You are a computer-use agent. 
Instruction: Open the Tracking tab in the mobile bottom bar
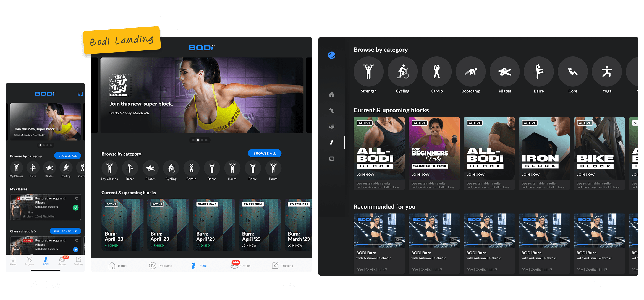click(78, 260)
